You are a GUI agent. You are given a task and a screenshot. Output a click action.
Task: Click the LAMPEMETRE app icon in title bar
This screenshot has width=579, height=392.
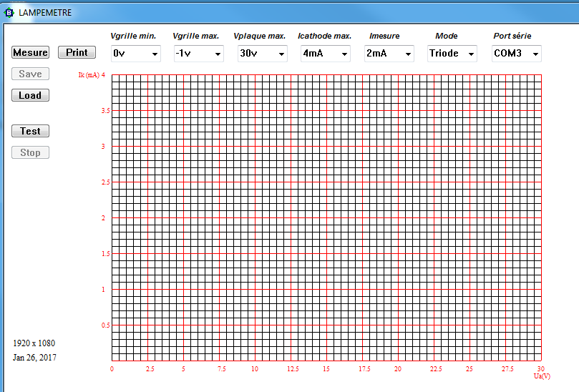tap(9, 12)
